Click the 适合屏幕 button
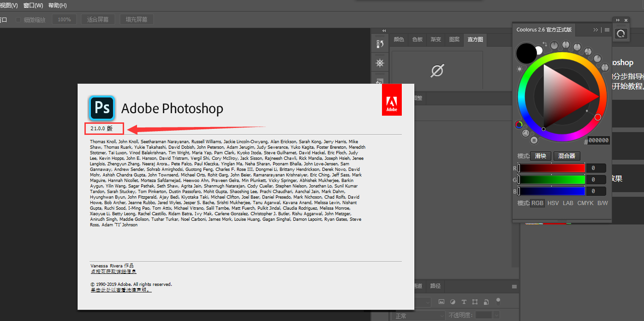Image resolution: width=644 pixels, height=321 pixels. click(98, 19)
